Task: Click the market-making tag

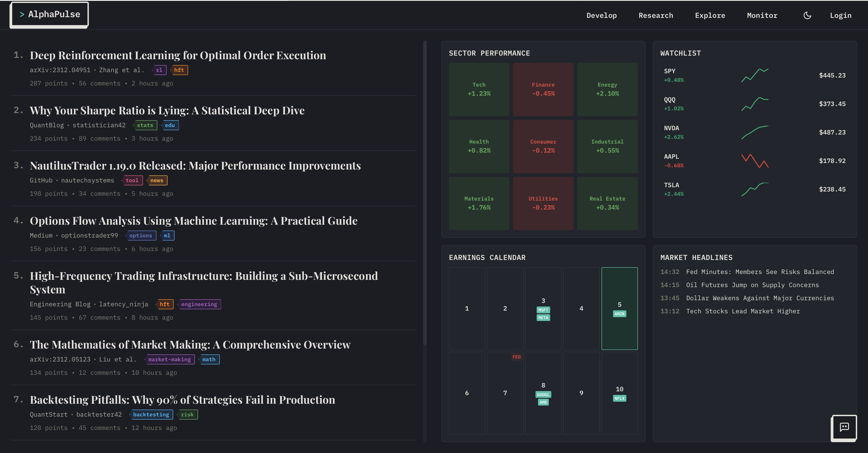Action: click(169, 359)
